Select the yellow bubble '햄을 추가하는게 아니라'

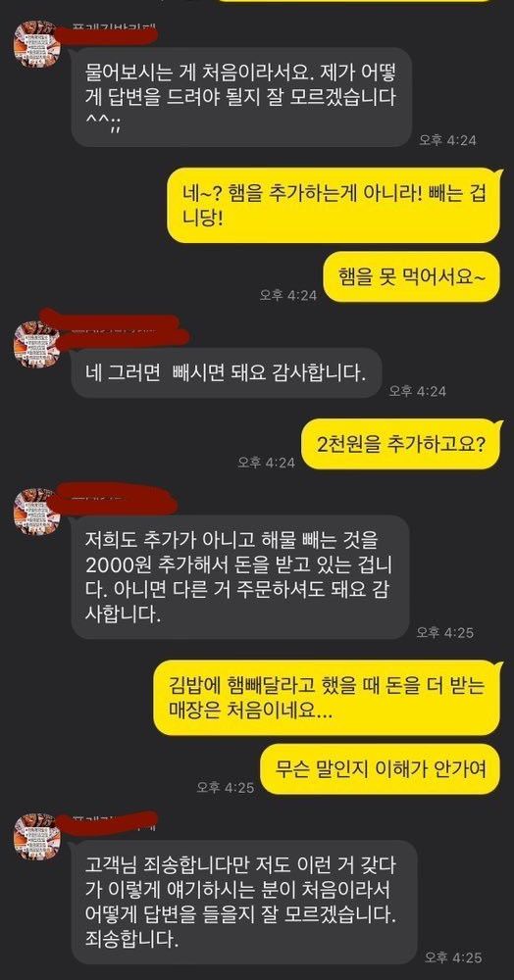(335, 205)
